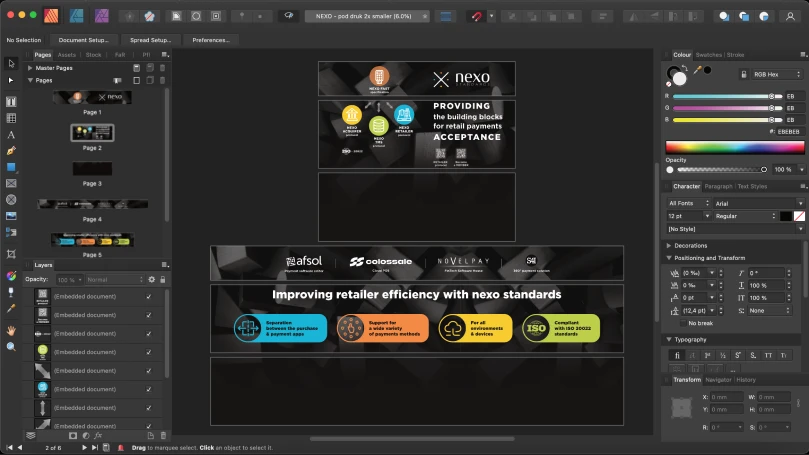Image resolution: width=809 pixels, height=455 pixels.
Task: Expand the Decorations section
Action: tap(668, 244)
